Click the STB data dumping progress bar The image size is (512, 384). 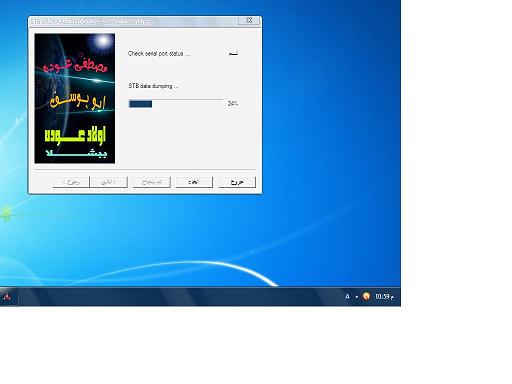click(x=176, y=104)
